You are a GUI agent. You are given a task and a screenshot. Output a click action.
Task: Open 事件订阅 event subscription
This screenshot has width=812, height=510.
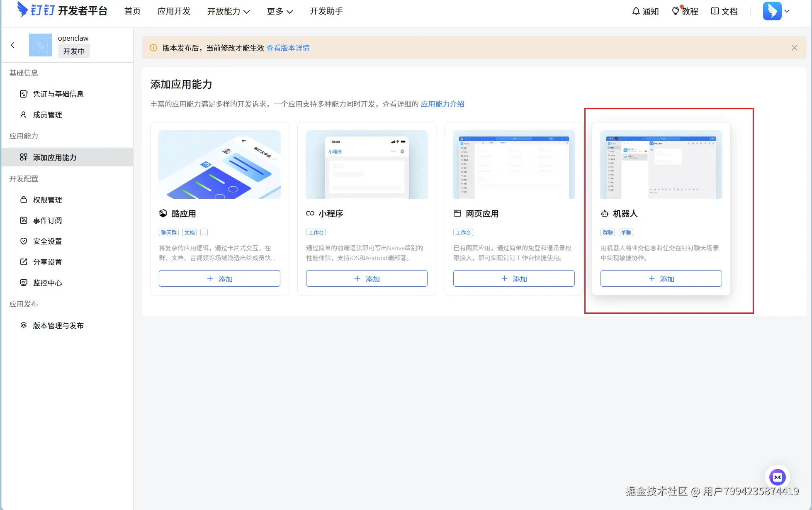[x=47, y=220]
